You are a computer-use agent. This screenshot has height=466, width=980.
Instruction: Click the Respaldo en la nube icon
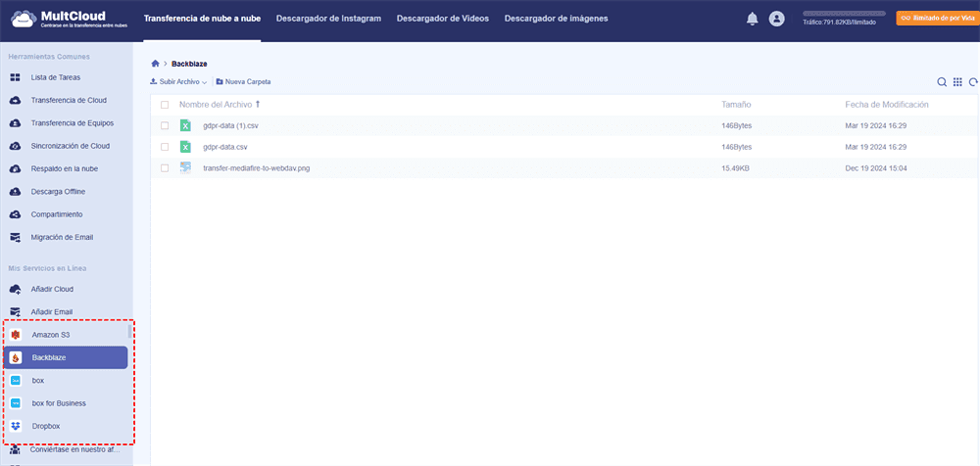pos(16,168)
